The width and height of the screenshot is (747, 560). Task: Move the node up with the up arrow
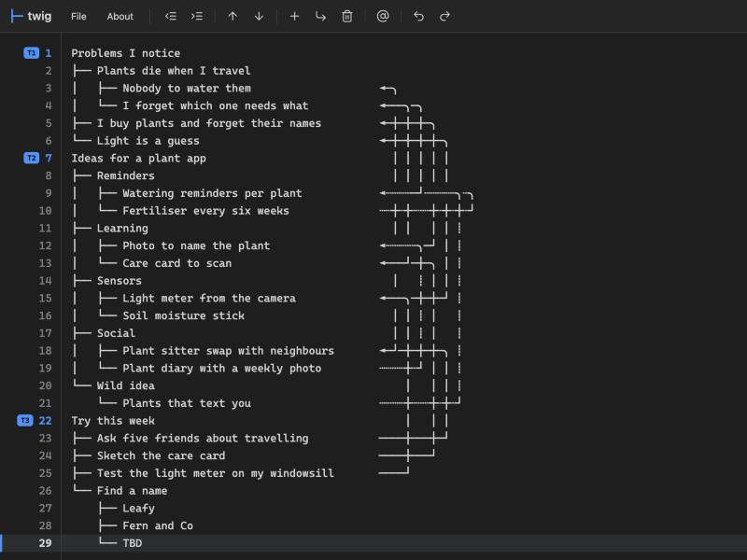(233, 16)
